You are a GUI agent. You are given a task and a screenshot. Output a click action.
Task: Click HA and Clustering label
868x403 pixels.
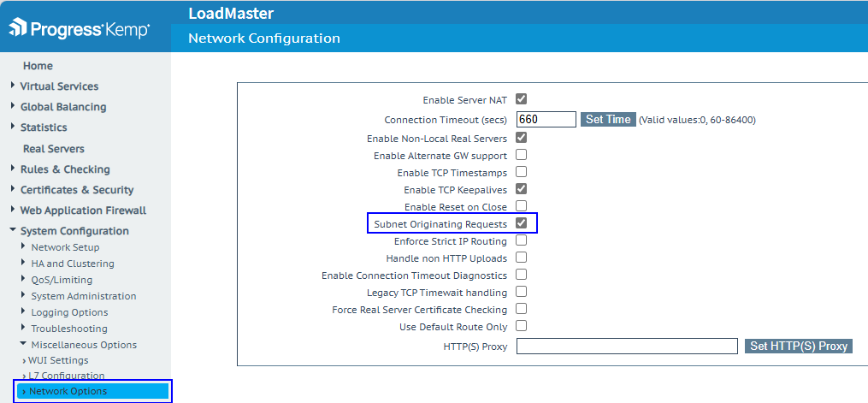[73, 264]
